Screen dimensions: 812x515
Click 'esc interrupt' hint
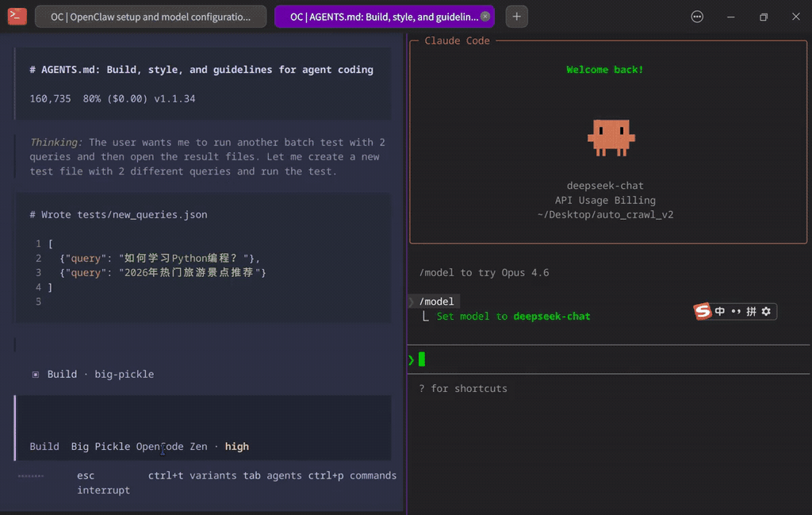click(x=103, y=483)
